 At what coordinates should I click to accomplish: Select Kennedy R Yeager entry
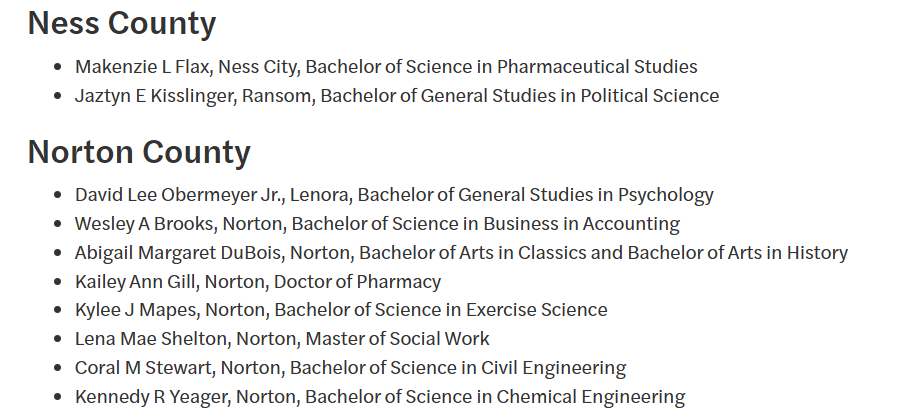tap(380, 397)
